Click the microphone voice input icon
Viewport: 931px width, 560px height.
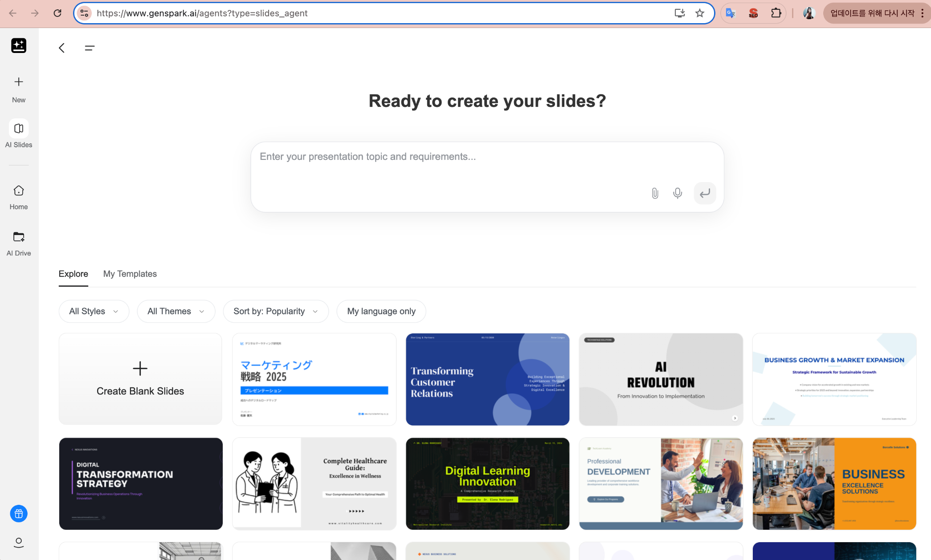pyautogui.click(x=678, y=193)
